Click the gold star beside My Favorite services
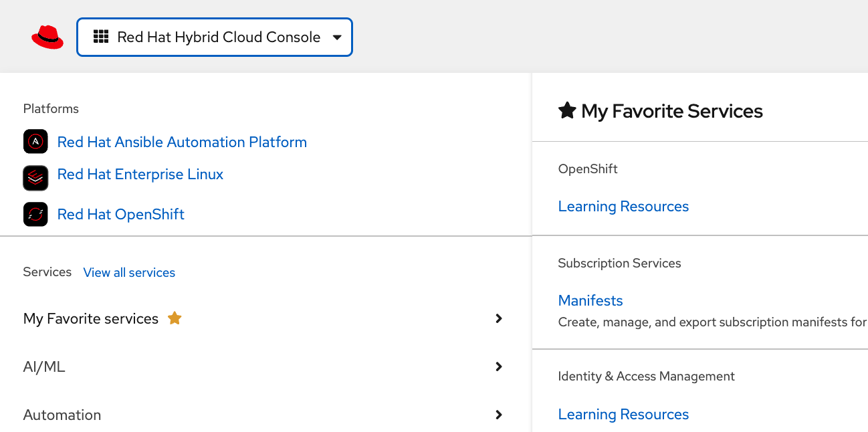Image resolution: width=868 pixels, height=432 pixels. click(175, 318)
